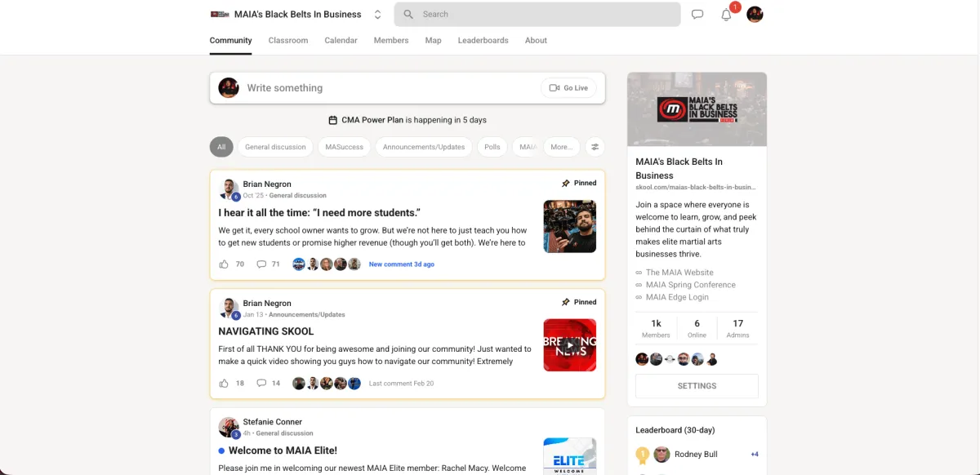
Task: Open the SETTINGS button
Action: click(x=697, y=386)
